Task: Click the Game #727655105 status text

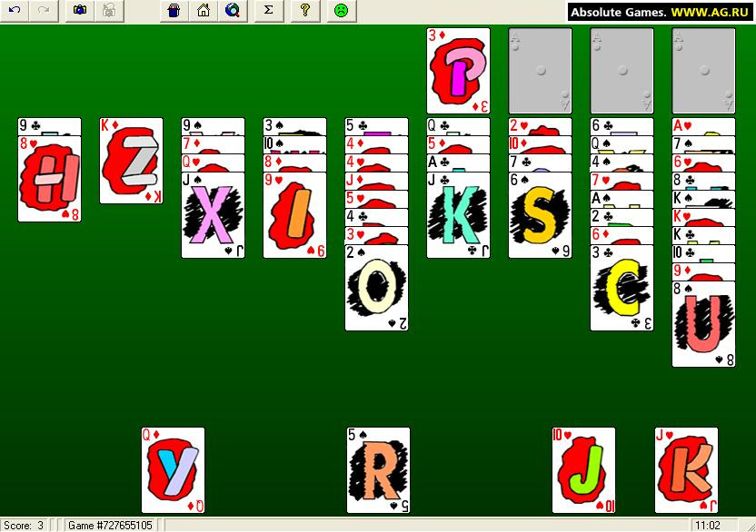Action: click(111, 526)
